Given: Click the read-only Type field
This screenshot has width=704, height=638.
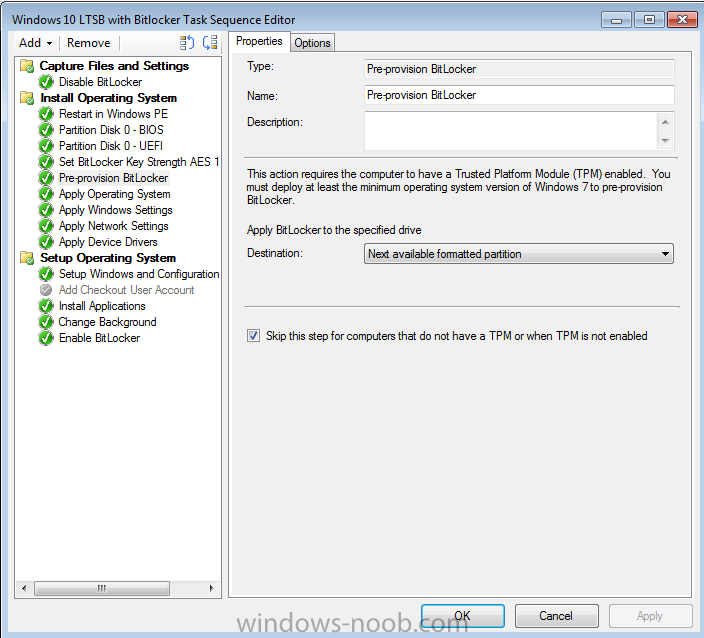Looking at the screenshot, I should [519, 69].
